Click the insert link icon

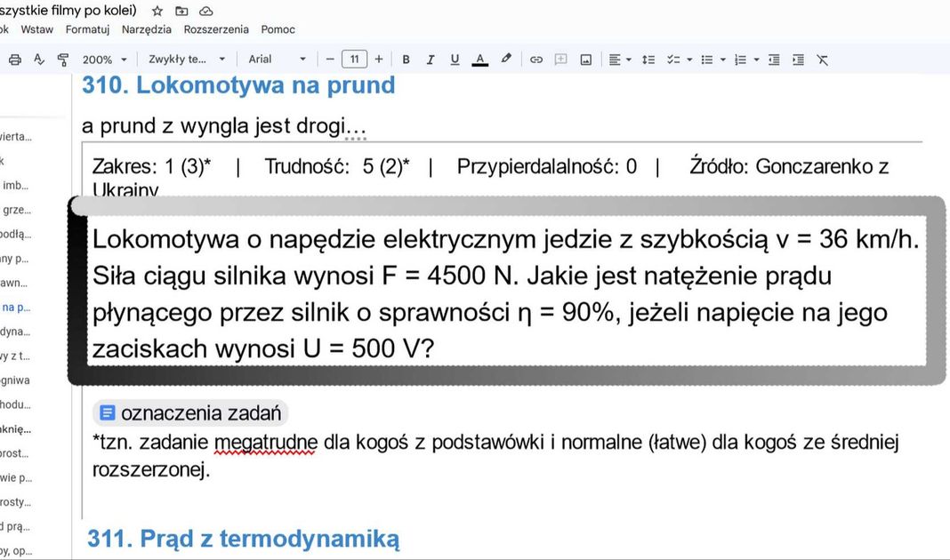[536, 60]
